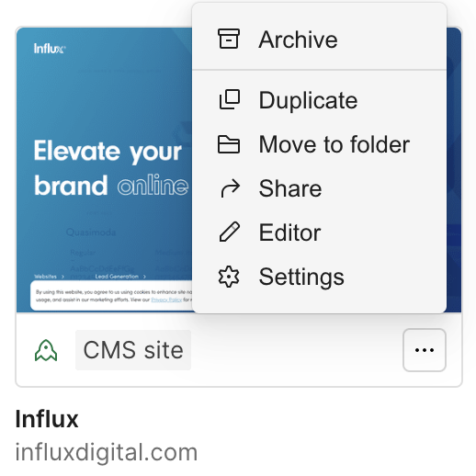Pick the Move to folder menu option

(x=334, y=144)
